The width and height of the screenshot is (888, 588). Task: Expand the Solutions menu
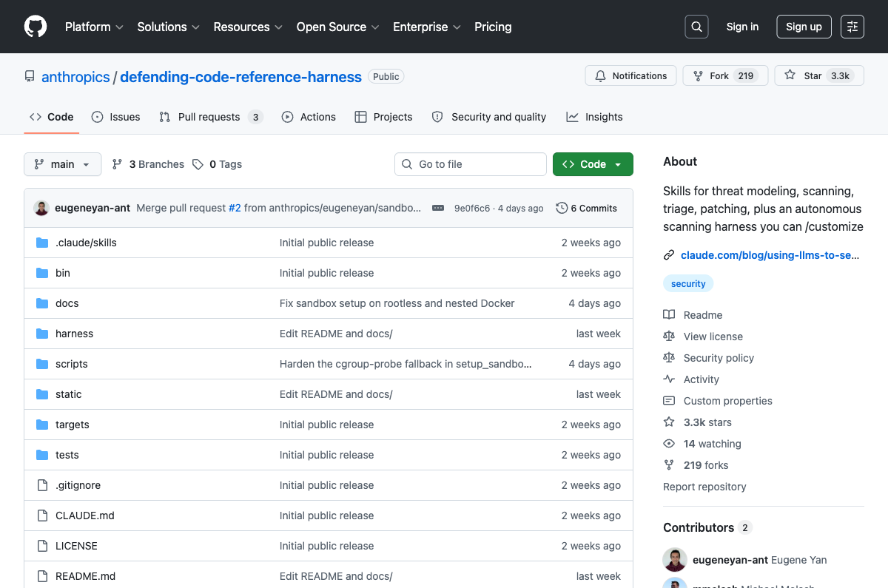pos(169,27)
